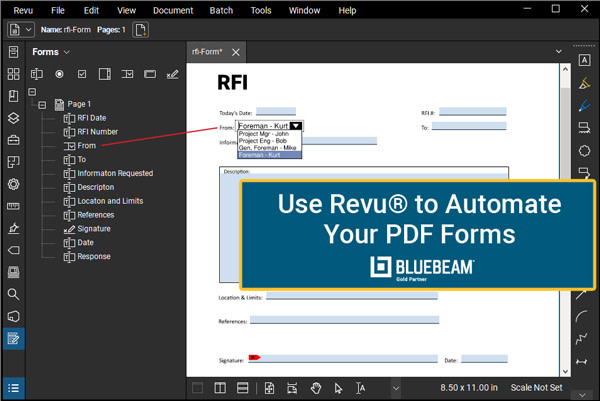Click the To input field on form
The image size is (600, 401).
pyautogui.click(x=469, y=126)
